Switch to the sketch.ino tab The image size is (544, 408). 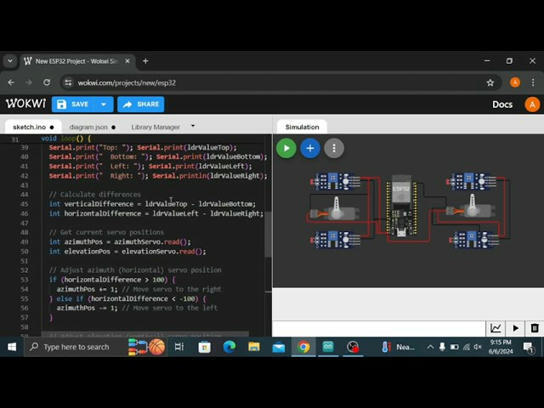(33, 127)
